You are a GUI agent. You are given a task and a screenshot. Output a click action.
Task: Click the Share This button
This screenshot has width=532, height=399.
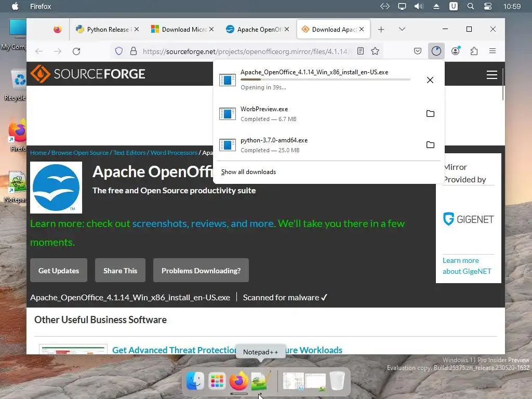(x=120, y=270)
